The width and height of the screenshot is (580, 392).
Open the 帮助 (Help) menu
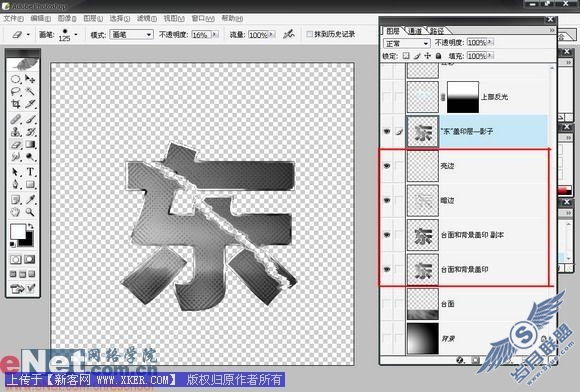coord(232,18)
